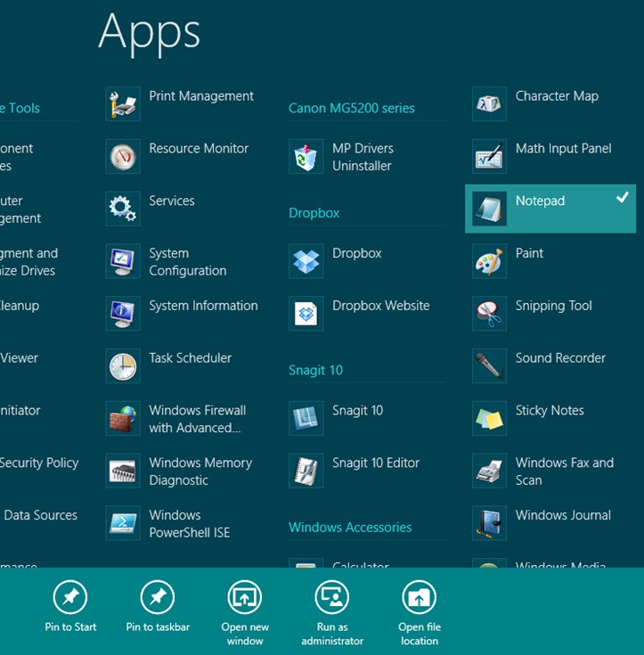The width and height of the screenshot is (644, 655).
Task: Click the Pin to Start icon
Action: 70,597
